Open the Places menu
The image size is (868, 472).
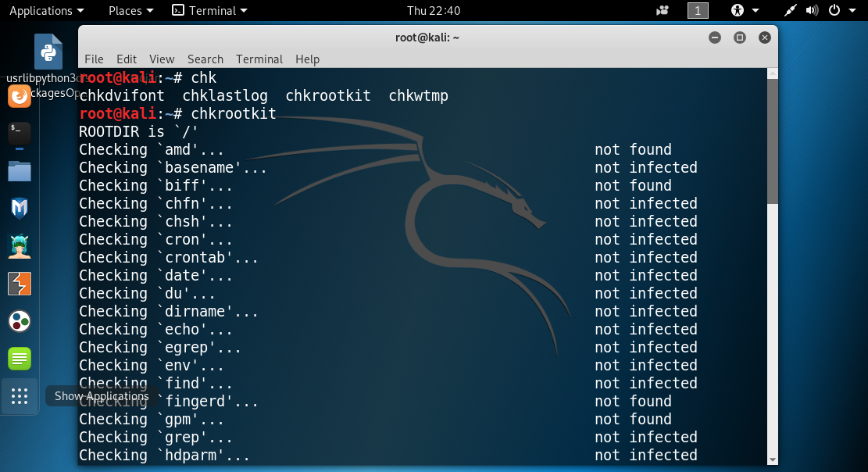pyautogui.click(x=130, y=10)
